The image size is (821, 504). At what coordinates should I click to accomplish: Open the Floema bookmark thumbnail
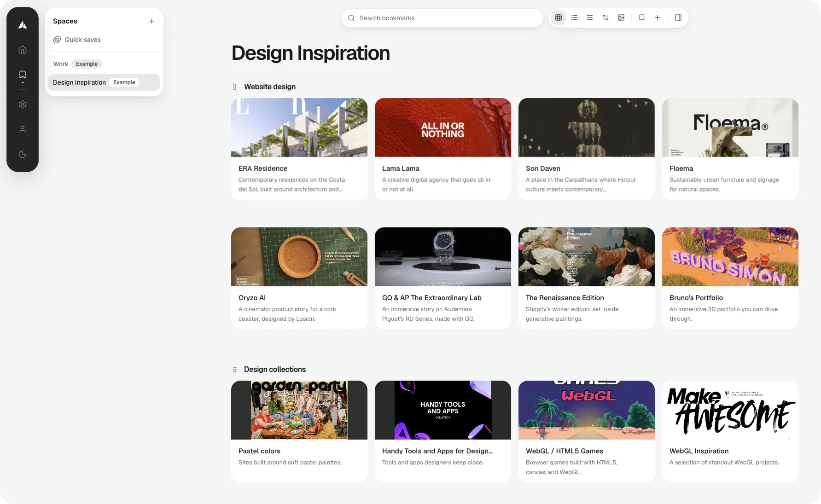(x=730, y=127)
